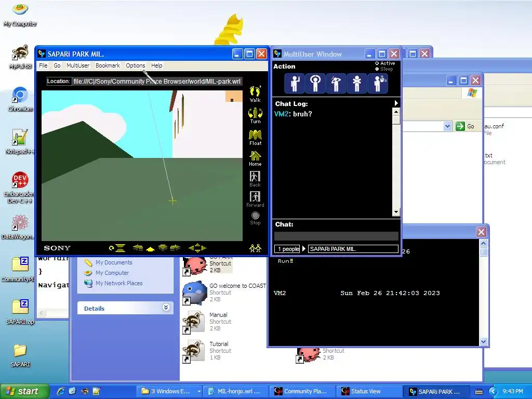Open the My Documents link
This screenshot has height=399, width=532.
click(114, 262)
